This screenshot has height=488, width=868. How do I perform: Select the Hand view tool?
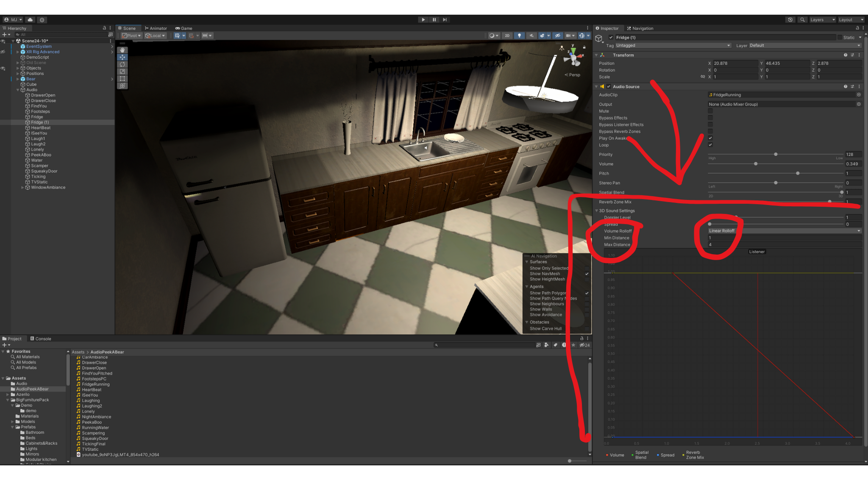point(122,50)
